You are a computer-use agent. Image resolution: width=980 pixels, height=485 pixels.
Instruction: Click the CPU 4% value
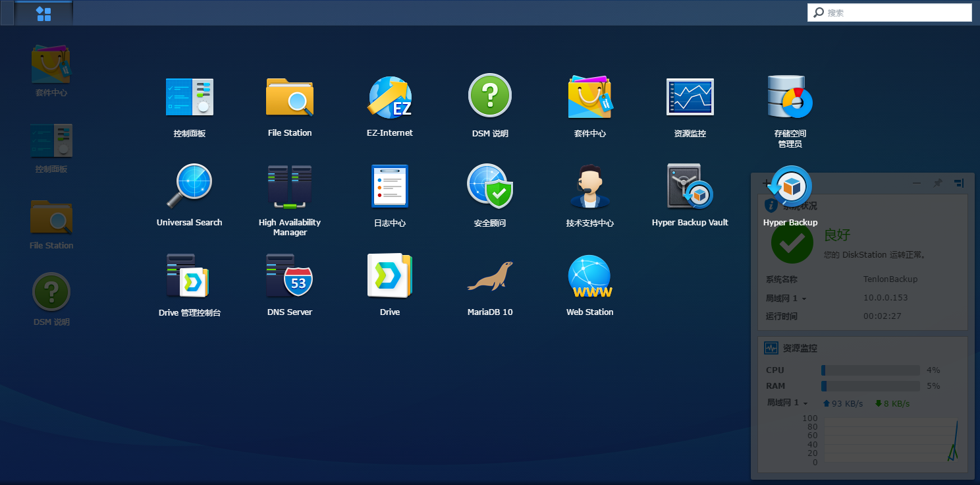click(x=933, y=370)
